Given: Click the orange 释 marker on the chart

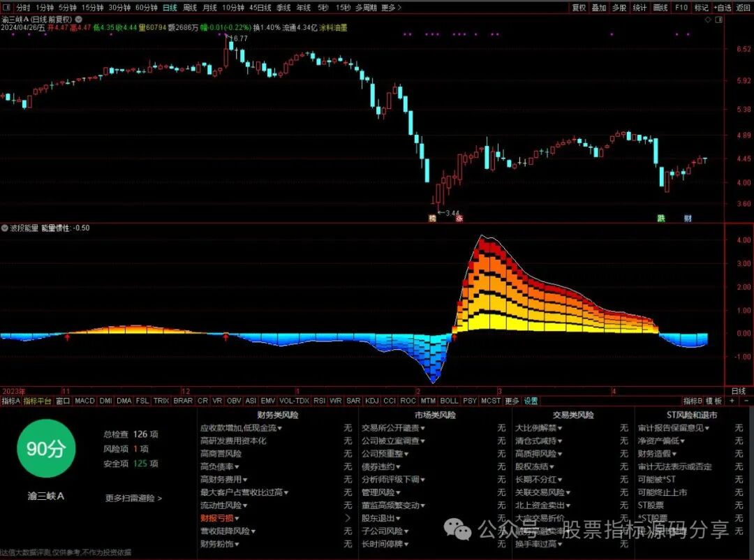Looking at the screenshot, I should point(432,219).
